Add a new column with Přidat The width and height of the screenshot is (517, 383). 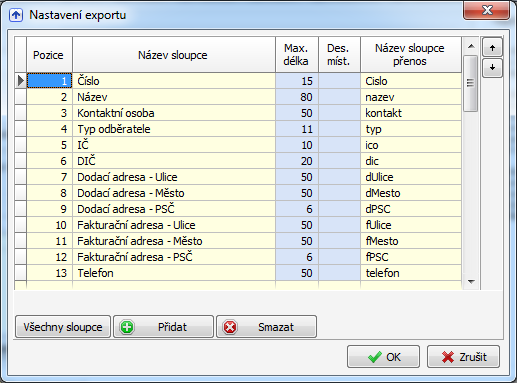tap(163, 327)
